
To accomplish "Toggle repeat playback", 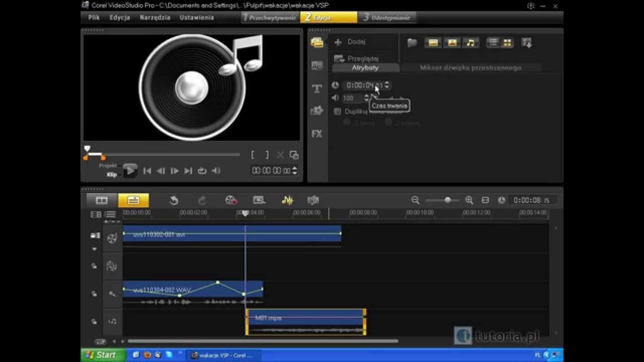I will [202, 171].
